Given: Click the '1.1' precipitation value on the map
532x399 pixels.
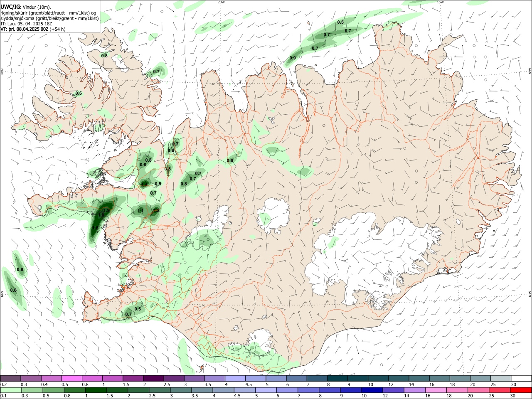Looking at the screenshot, I should click(x=140, y=211).
